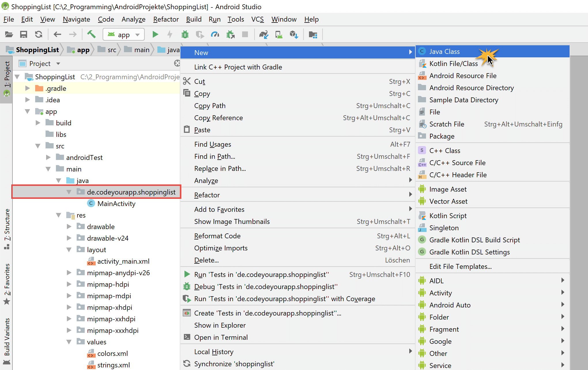This screenshot has width=588, height=370.
Task: Select Vector Asset in New submenu
Action: pos(493,201)
